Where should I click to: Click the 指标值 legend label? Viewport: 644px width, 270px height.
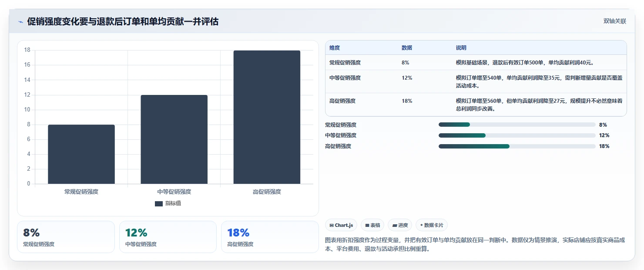point(173,203)
